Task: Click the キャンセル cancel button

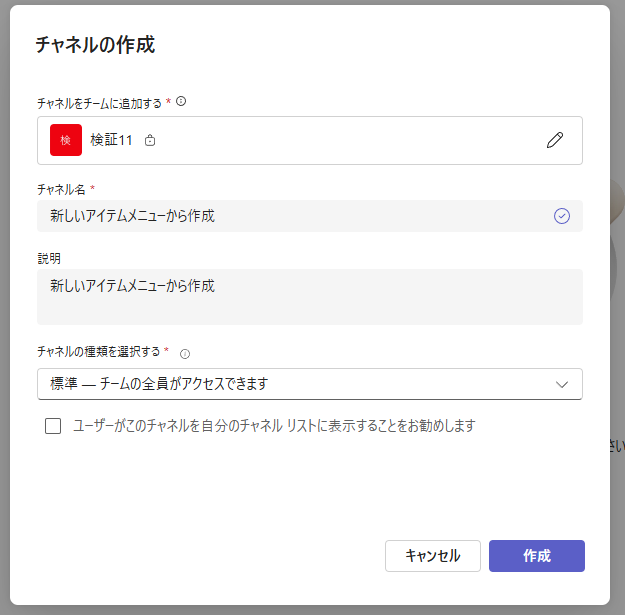Action: [432, 556]
